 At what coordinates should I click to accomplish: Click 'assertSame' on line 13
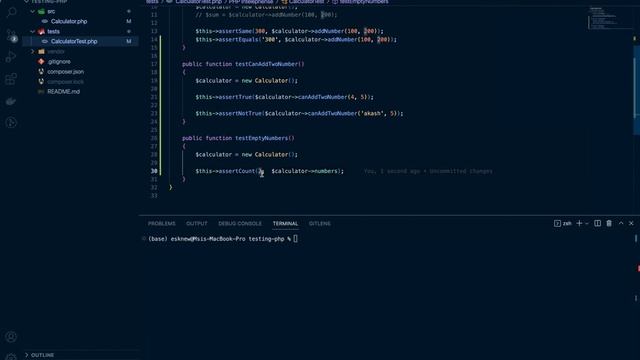(x=235, y=31)
